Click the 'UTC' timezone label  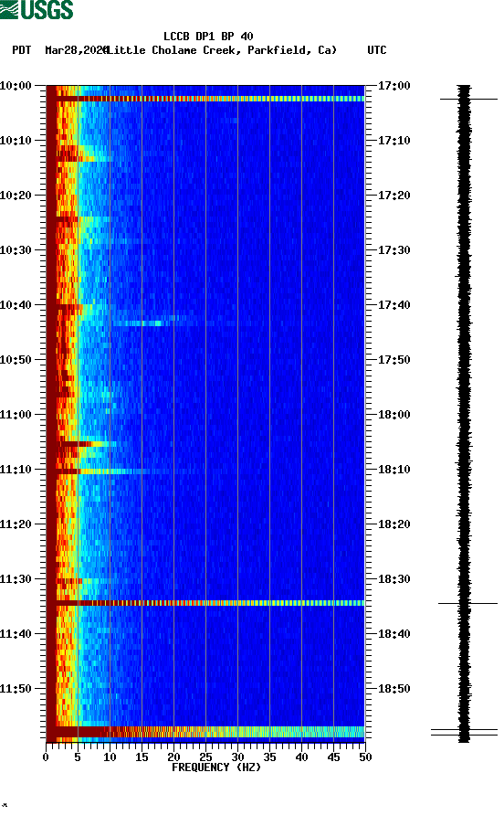click(377, 50)
